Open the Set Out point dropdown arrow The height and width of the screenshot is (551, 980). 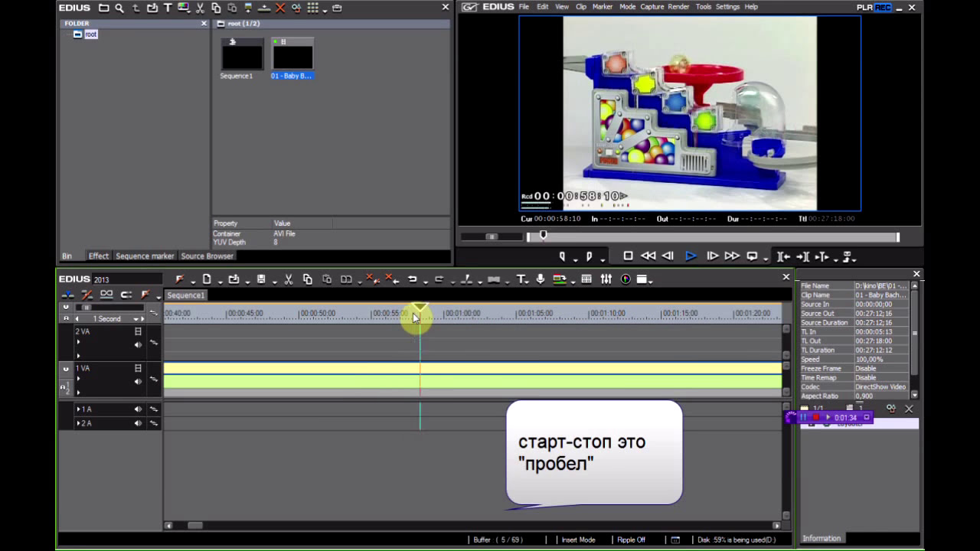point(603,260)
